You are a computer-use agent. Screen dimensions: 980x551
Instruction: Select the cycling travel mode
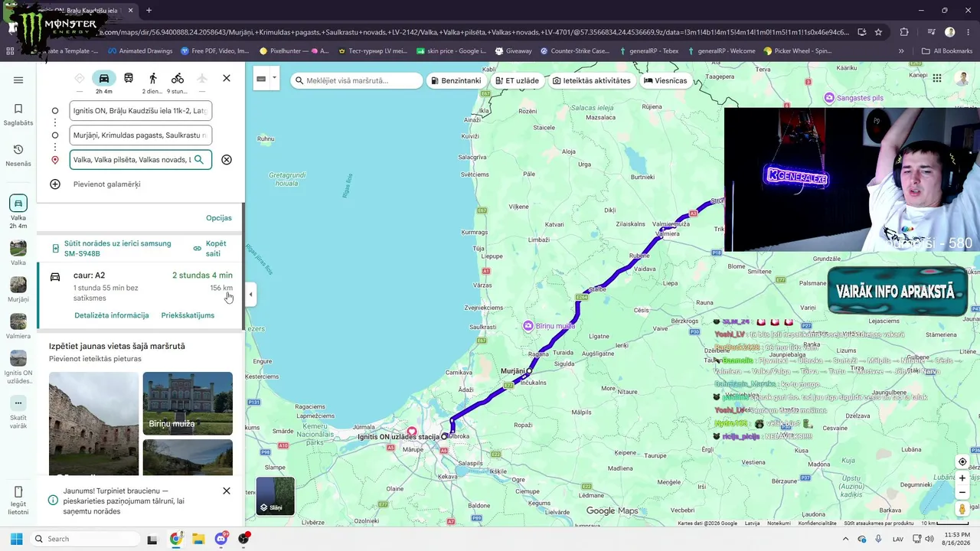click(178, 79)
